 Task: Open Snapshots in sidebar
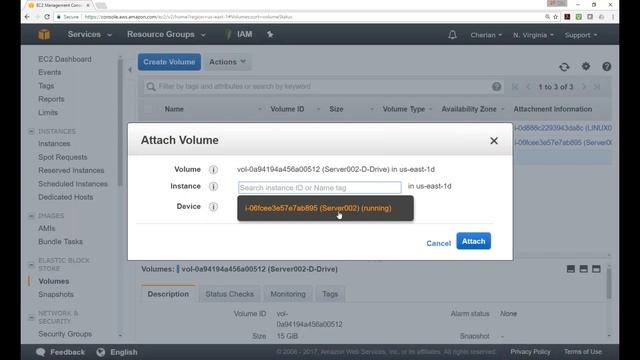(56, 294)
